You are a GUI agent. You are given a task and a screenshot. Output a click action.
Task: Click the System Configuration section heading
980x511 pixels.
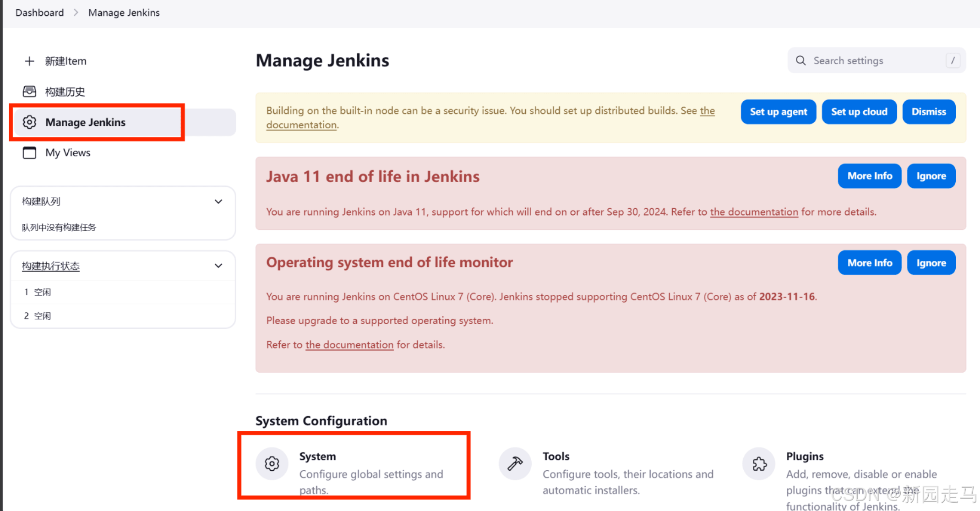pos(321,421)
